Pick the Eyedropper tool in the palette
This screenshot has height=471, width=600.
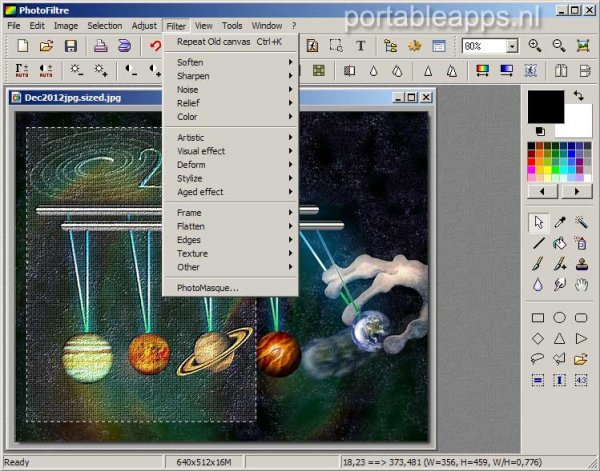(x=561, y=222)
